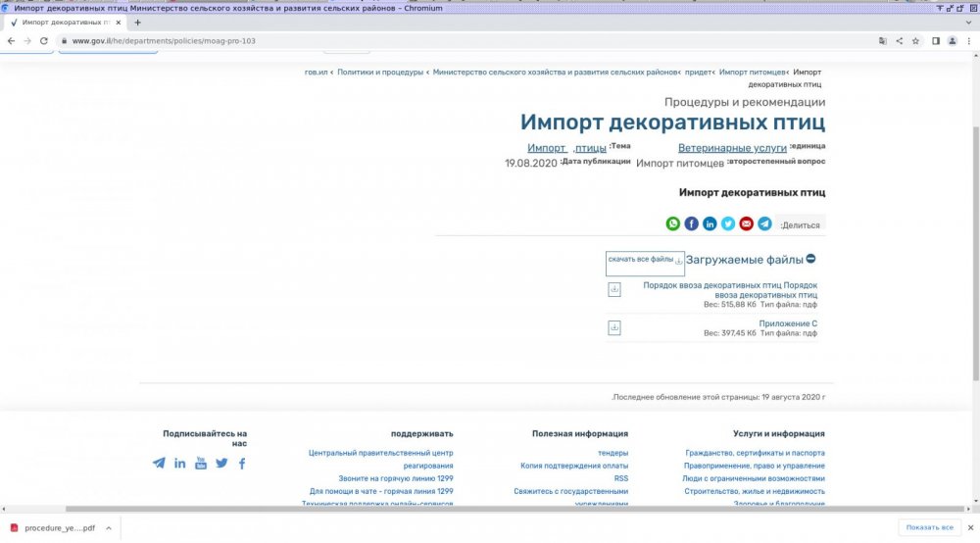980x543 pixels.
Task: Open 'Порядок ввоза декоративных птиц' file link
Action: coord(730,289)
